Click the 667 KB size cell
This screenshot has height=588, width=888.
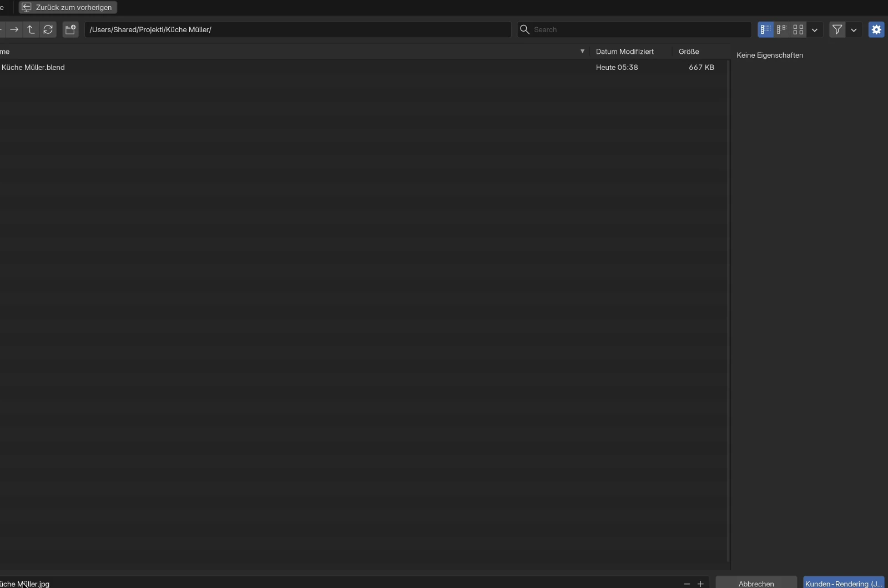click(702, 67)
